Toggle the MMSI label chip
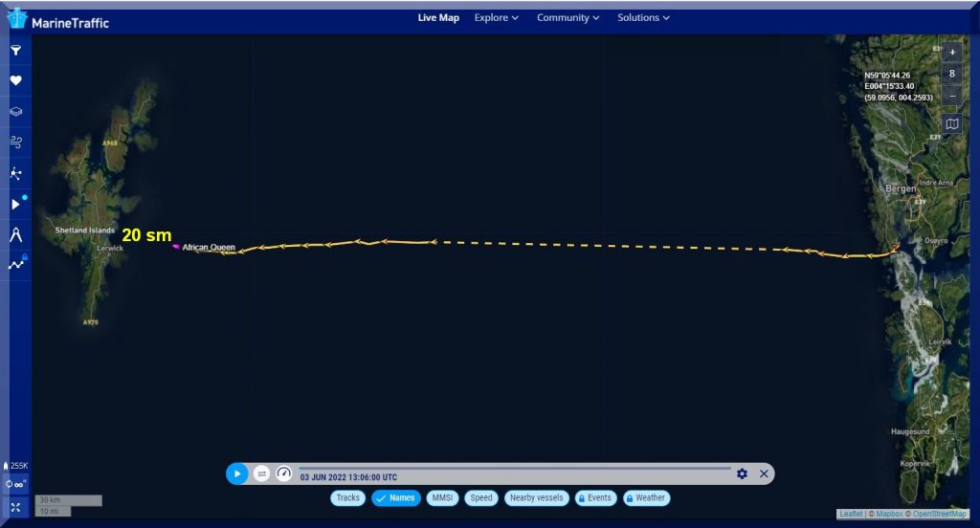Screen dimensions: 980x528 [x=442, y=497]
